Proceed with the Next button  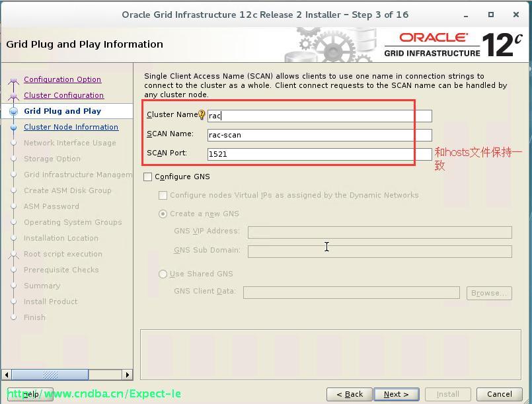[x=397, y=394]
